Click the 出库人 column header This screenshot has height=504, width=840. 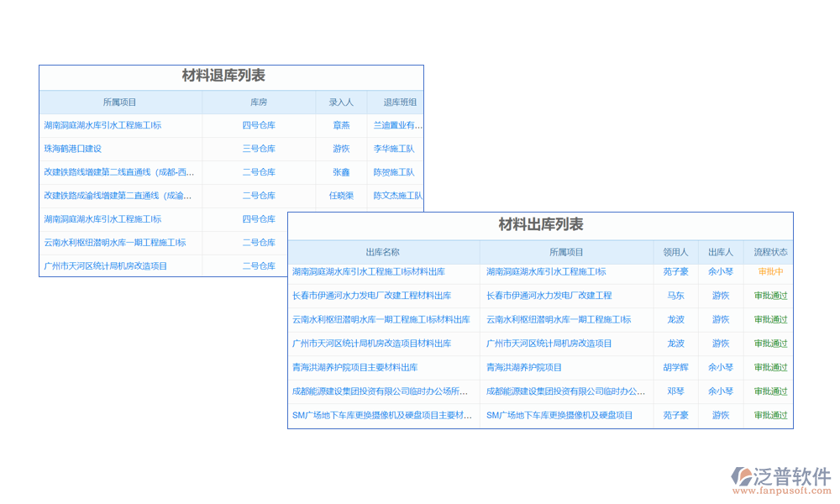pyautogui.click(x=721, y=252)
